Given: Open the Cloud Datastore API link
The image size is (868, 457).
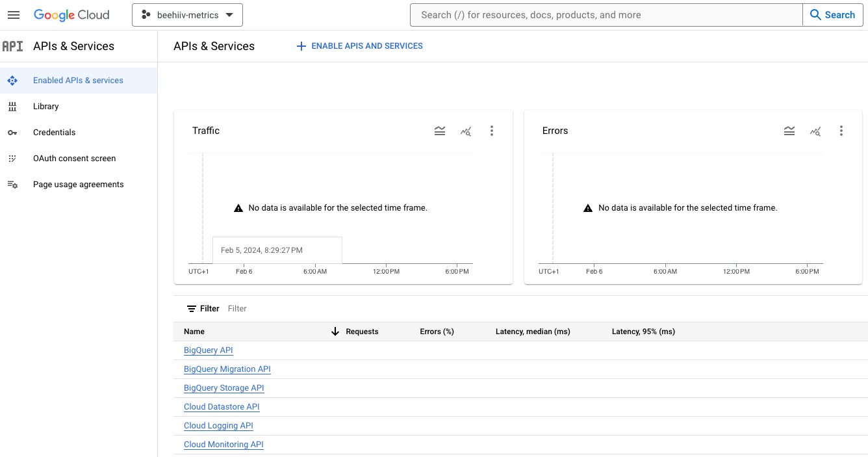Looking at the screenshot, I should tap(222, 407).
